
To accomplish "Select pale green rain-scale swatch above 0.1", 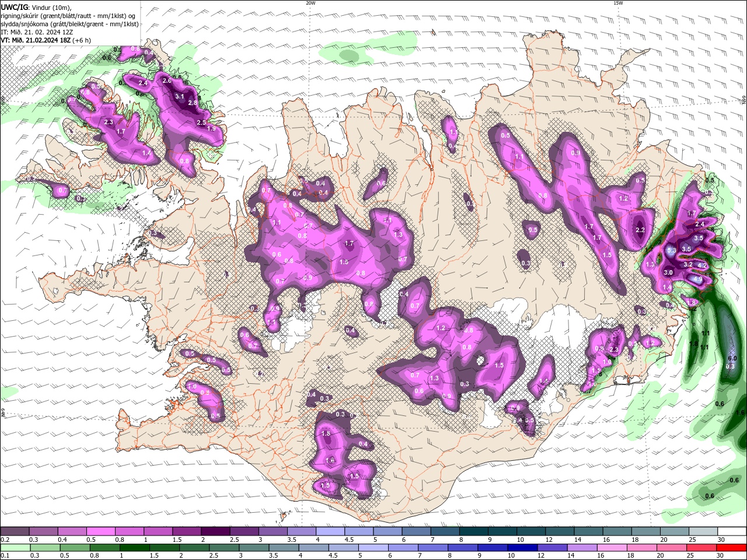I will pyautogui.click(x=15, y=548).
